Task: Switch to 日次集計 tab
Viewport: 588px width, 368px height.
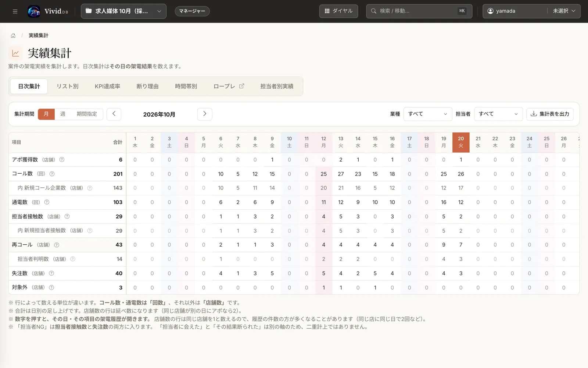Action: [x=29, y=86]
